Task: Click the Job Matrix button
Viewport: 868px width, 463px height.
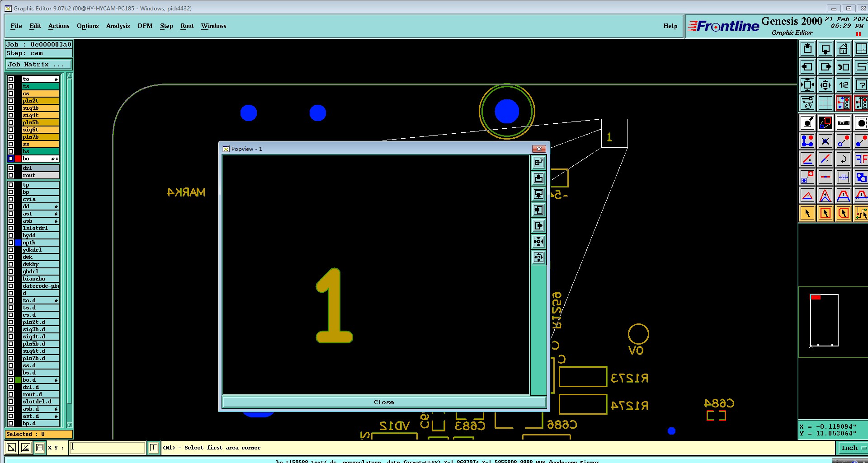Action: (x=39, y=65)
